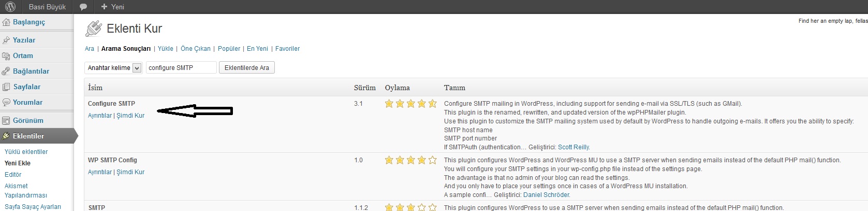Switch to the En Yeni tab
Image resolution: width=868 pixels, height=211 pixels.
tap(257, 49)
